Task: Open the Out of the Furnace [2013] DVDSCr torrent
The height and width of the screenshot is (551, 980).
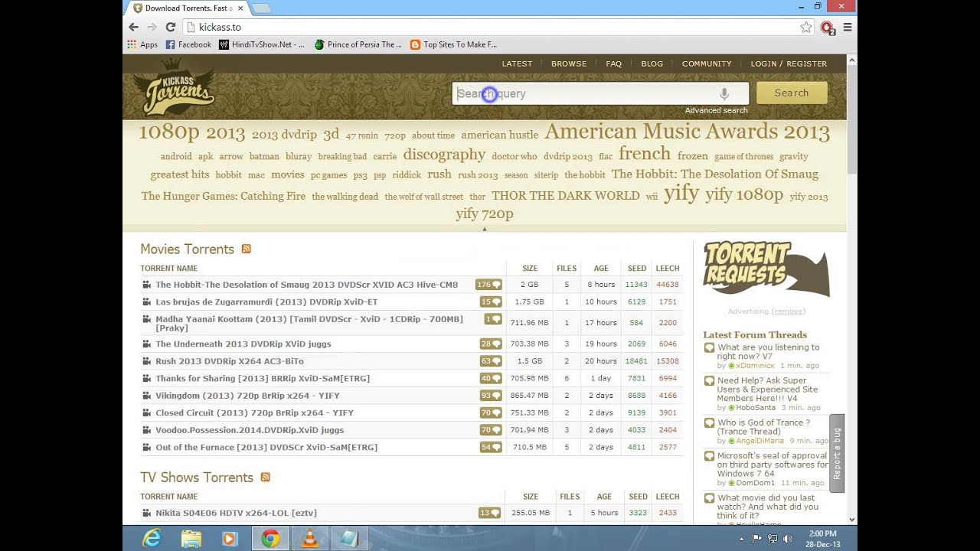Action: click(x=266, y=447)
